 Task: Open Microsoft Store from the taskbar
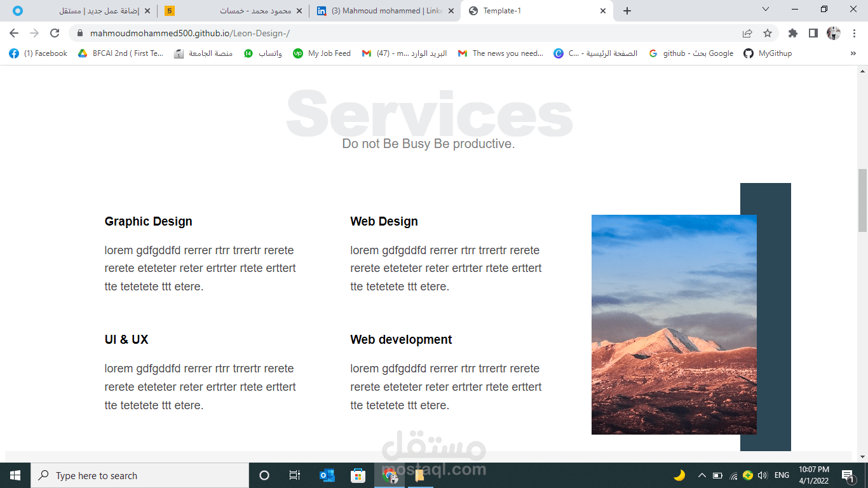click(x=358, y=475)
